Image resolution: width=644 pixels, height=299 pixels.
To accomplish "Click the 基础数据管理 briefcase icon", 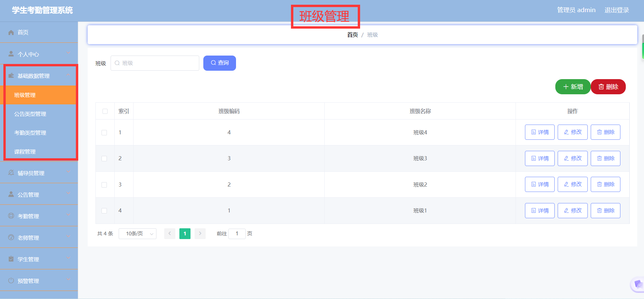I will pyautogui.click(x=11, y=75).
